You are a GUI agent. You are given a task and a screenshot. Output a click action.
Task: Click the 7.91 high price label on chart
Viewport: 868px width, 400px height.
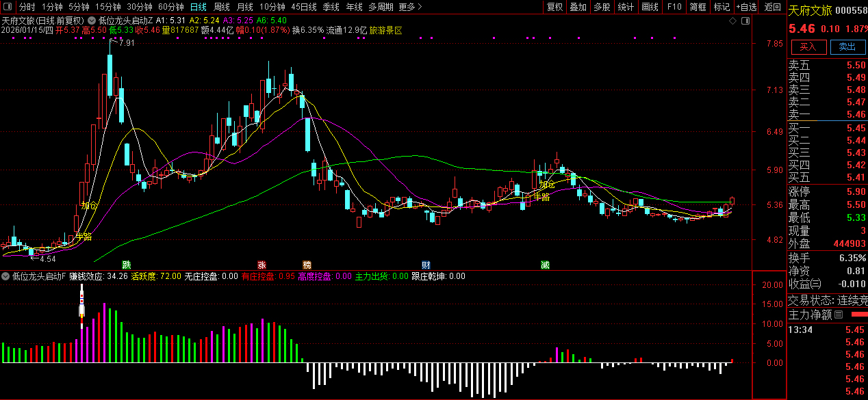click(127, 43)
